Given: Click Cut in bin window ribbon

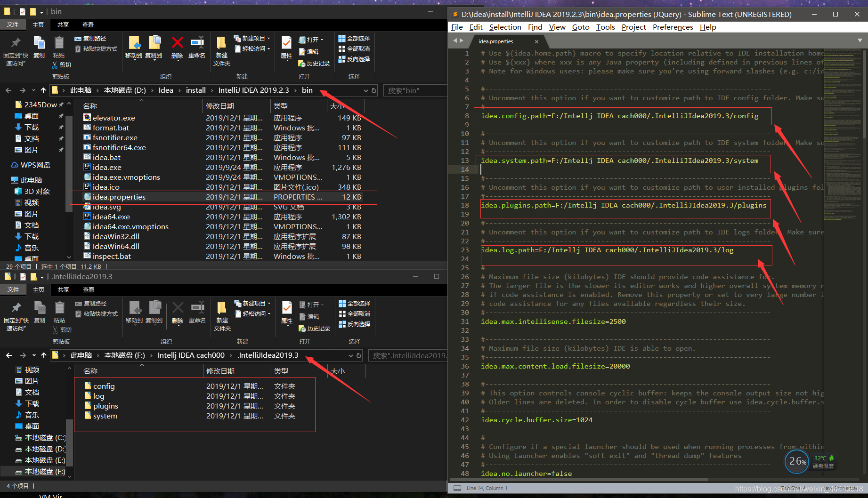Looking at the screenshot, I should [x=62, y=65].
